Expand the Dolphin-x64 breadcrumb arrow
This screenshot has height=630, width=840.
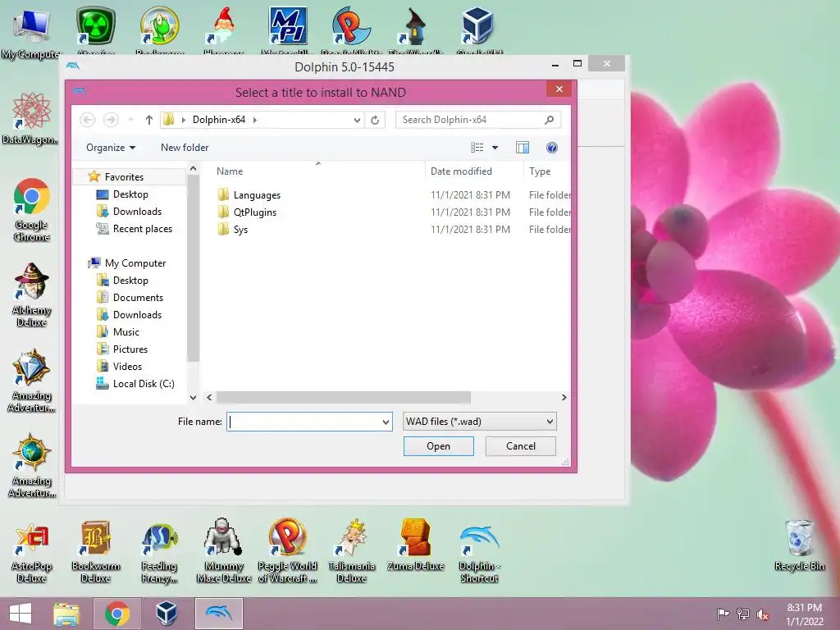[255, 120]
